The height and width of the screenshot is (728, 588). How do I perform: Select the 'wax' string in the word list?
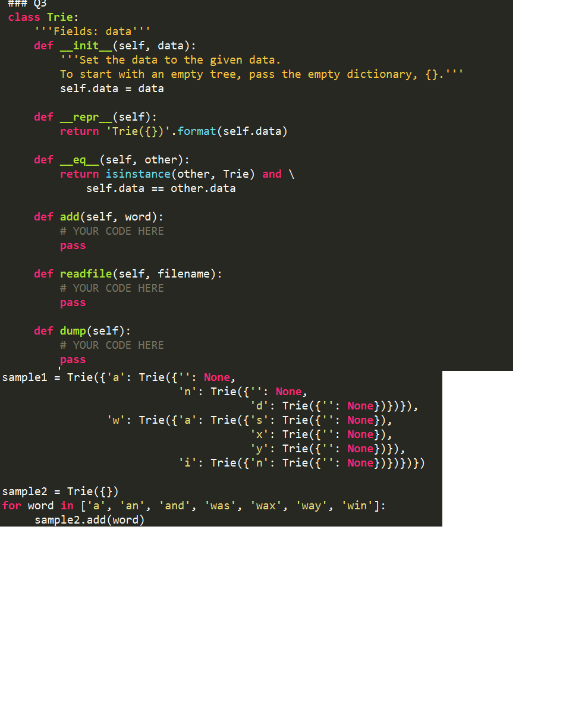266,505
